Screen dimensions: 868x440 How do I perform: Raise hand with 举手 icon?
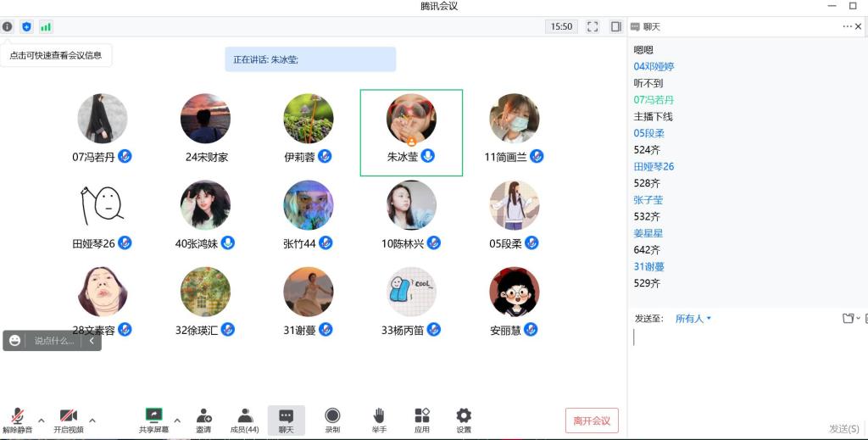pyautogui.click(x=379, y=420)
